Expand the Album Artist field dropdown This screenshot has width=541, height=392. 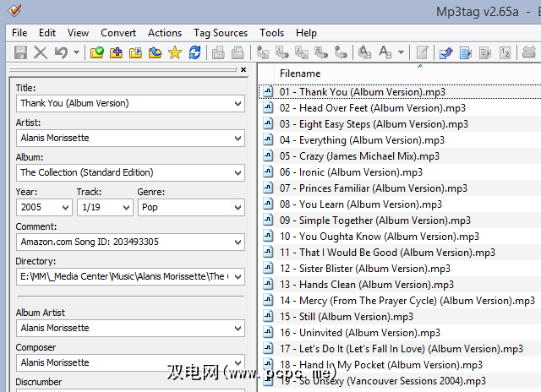coord(238,329)
